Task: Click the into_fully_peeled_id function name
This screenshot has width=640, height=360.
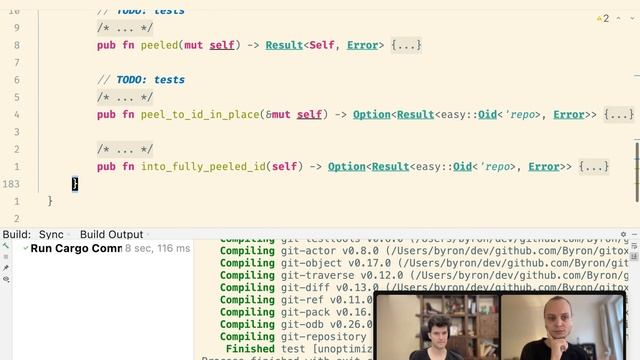Action: click(203, 167)
